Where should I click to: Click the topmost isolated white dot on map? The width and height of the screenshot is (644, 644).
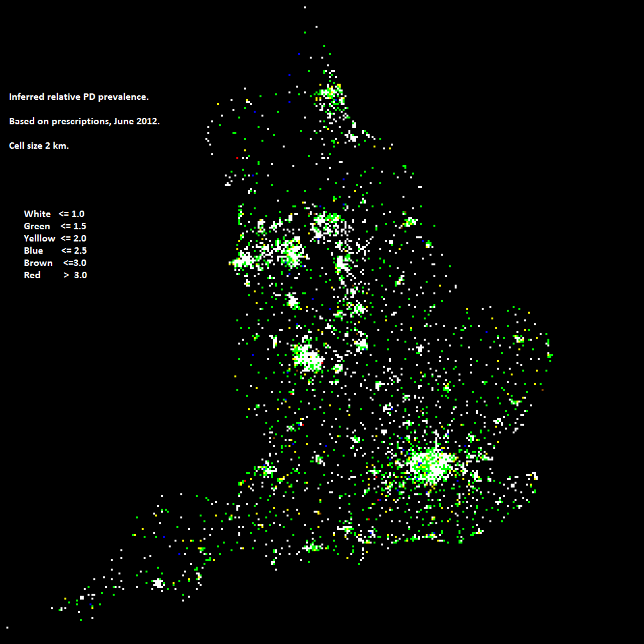[305, 7]
